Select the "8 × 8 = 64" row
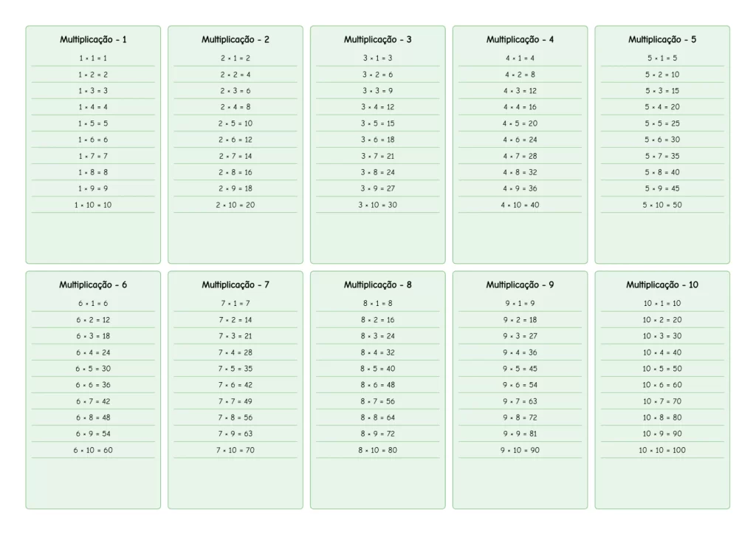This screenshot has width=756, height=535. coord(378,418)
